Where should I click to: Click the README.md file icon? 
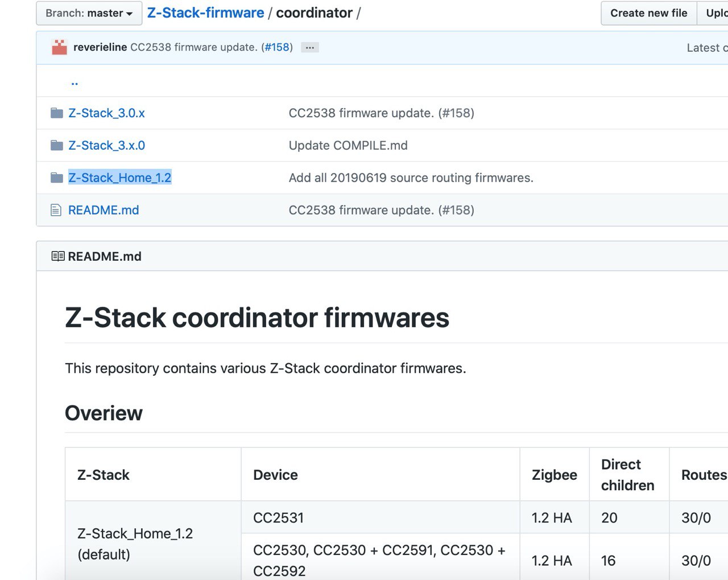coord(56,211)
